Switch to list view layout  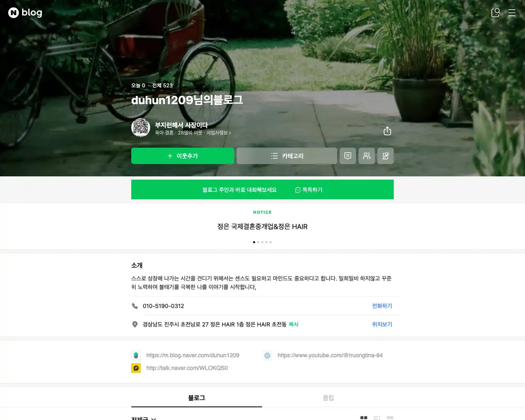(377, 418)
